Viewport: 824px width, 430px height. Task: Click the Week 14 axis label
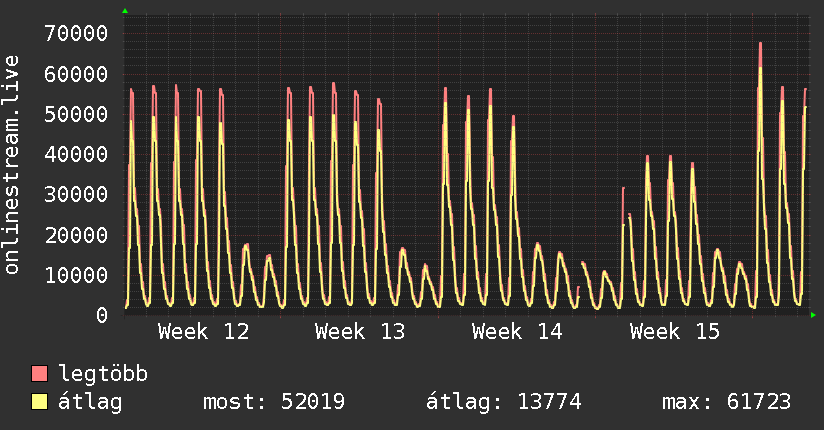click(x=517, y=332)
